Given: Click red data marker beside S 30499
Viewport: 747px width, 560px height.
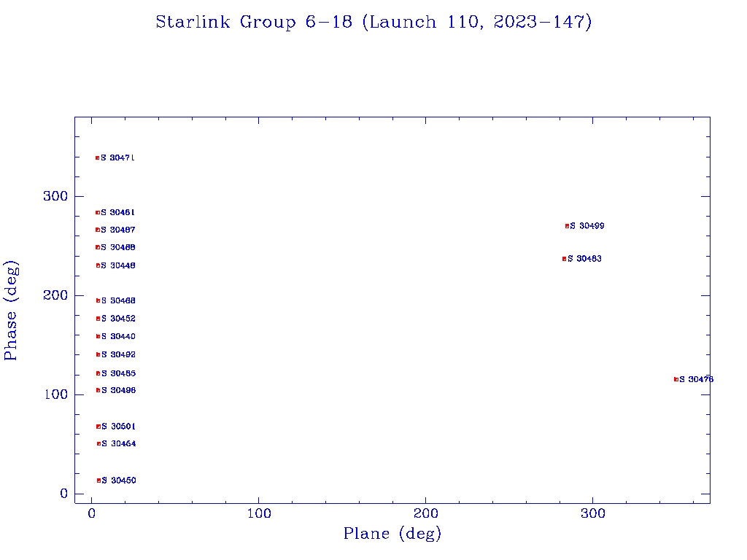Looking at the screenshot, I should pos(567,226).
